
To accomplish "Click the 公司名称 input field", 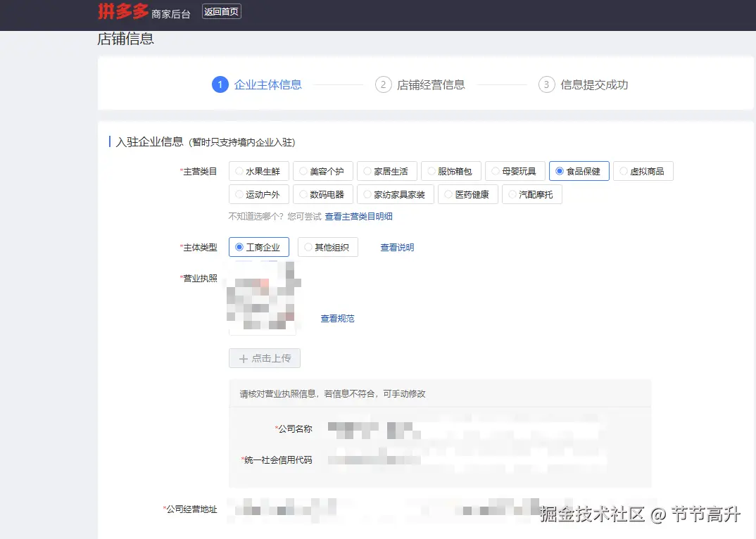I will pyautogui.click(x=465, y=429).
